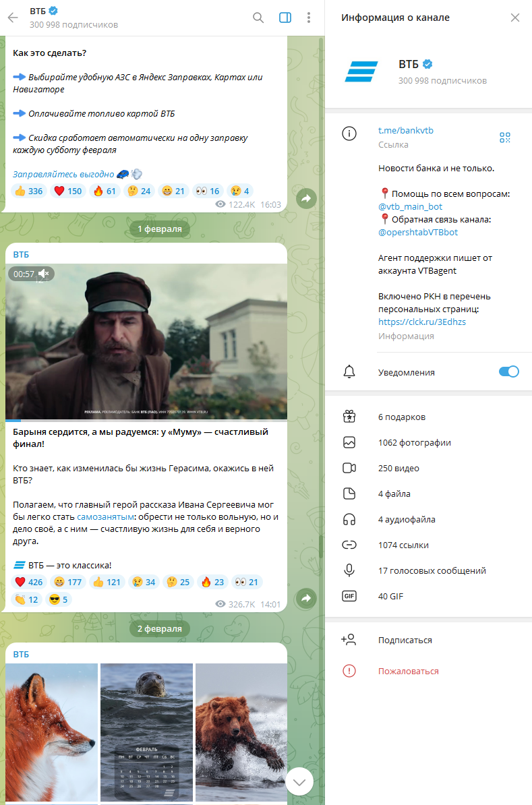Click the GIF icon
The image size is (532, 805).
pyautogui.click(x=349, y=596)
